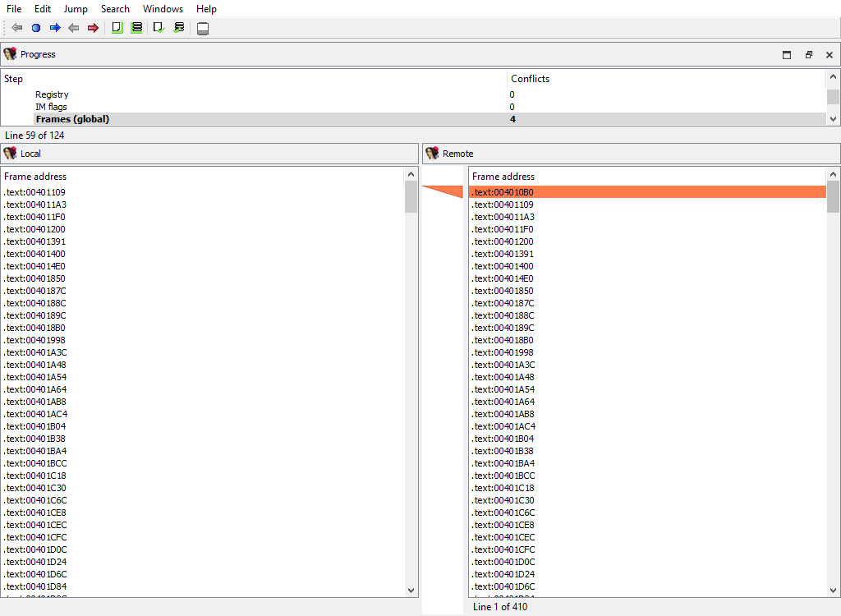
Task: Select .text:00401391 in the Local list
Action: (34, 241)
